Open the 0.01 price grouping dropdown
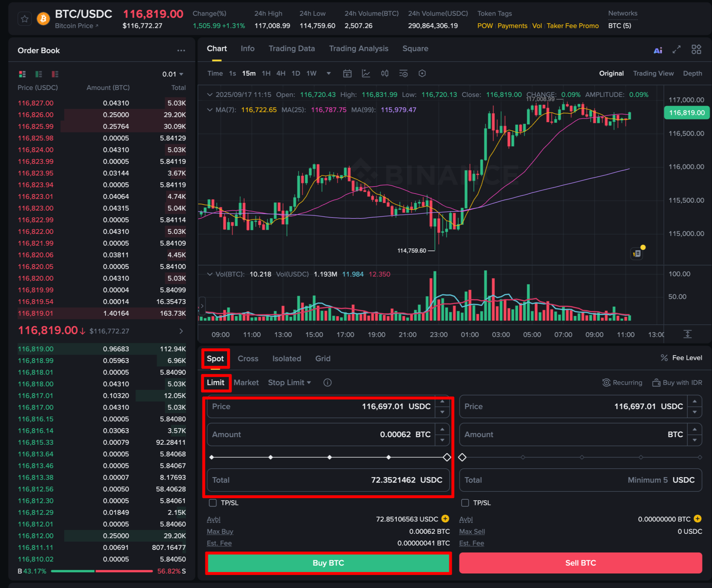The image size is (712, 588). [173, 74]
